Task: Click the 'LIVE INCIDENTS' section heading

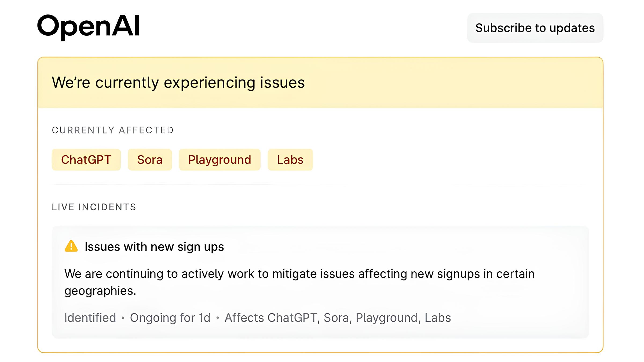Action: (x=94, y=207)
